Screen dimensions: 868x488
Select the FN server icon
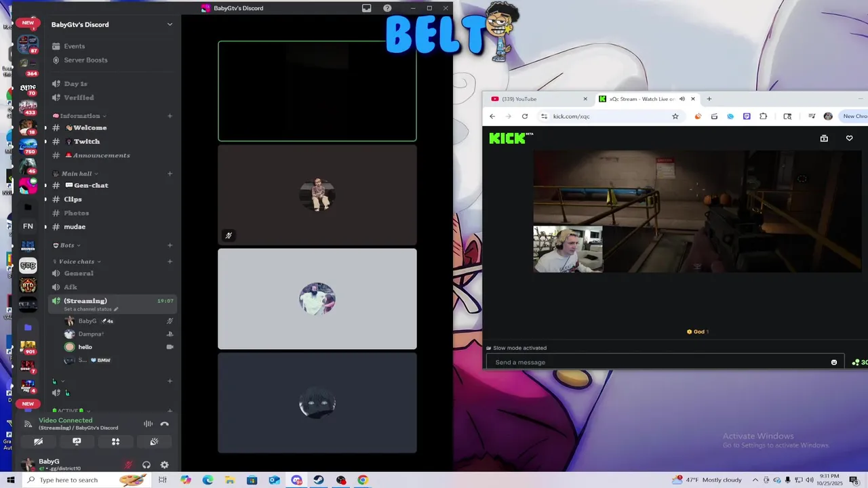28,226
